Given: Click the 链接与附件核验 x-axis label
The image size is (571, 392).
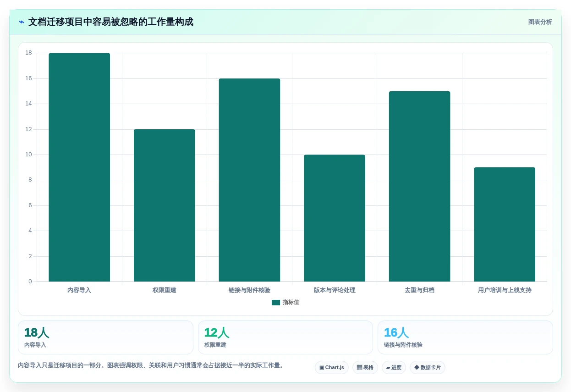Looking at the screenshot, I should pos(249,290).
